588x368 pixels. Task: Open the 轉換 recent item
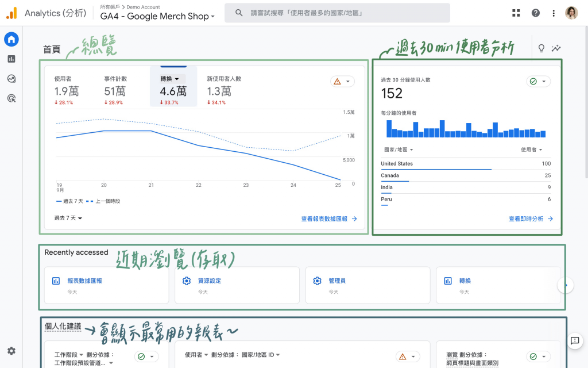[498, 285]
